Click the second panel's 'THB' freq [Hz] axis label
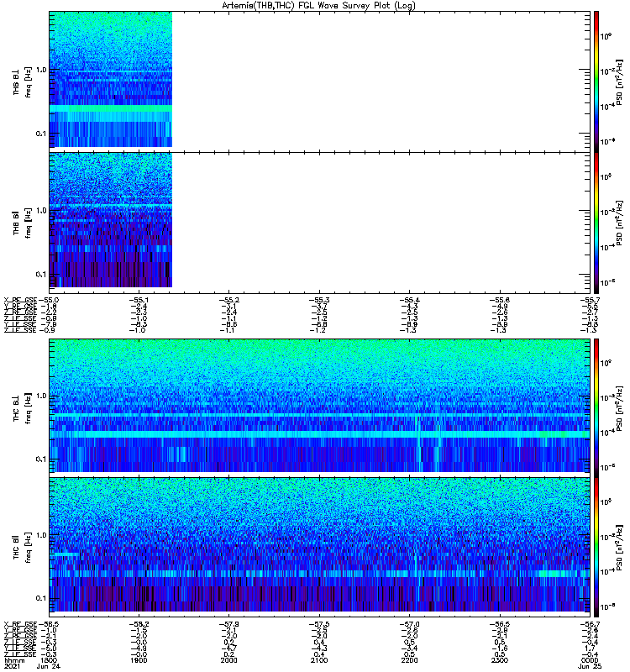This screenshot has height=672, width=630. pyautogui.click(x=23, y=223)
